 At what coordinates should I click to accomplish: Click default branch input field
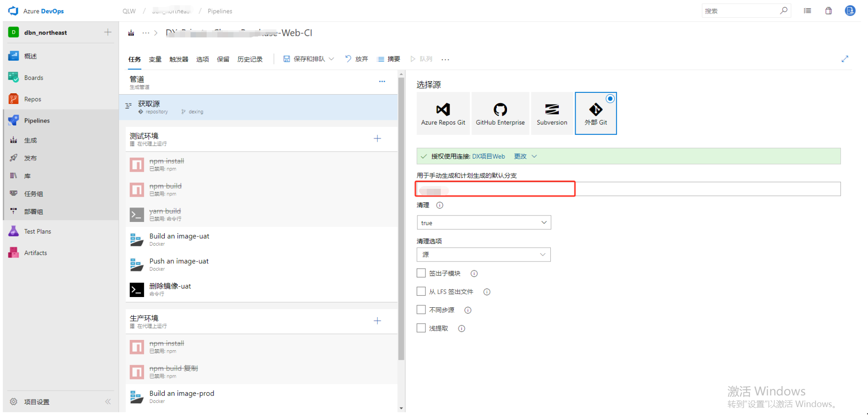[x=628, y=189]
